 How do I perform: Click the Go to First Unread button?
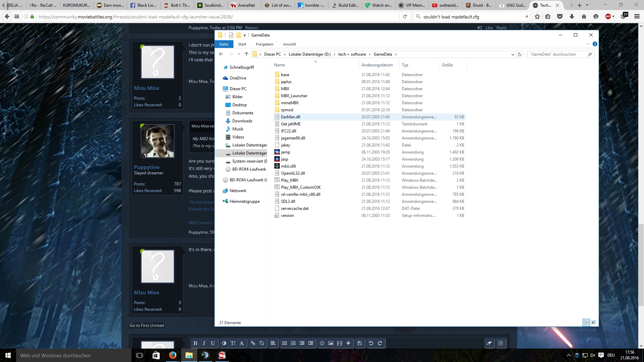click(x=147, y=325)
